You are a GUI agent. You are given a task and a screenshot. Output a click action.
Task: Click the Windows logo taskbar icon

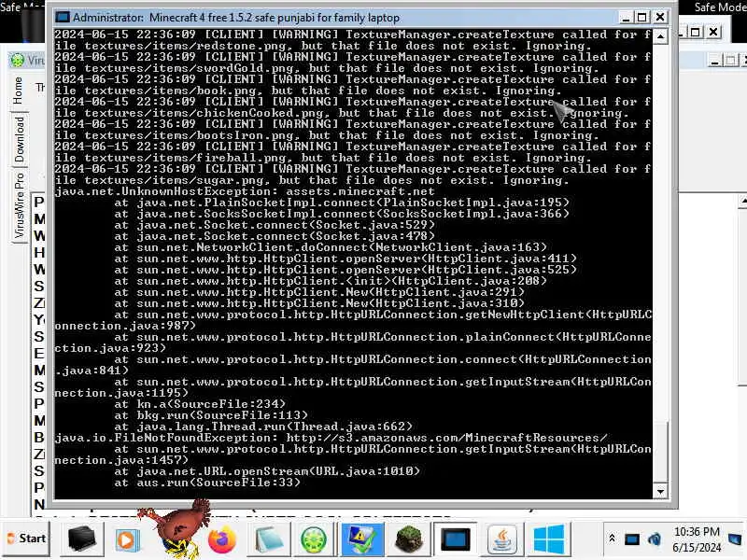[x=549, y=539]
